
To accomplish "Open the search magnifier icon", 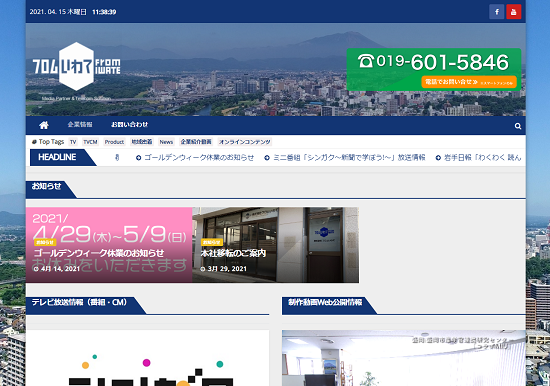I will point(518,126).
